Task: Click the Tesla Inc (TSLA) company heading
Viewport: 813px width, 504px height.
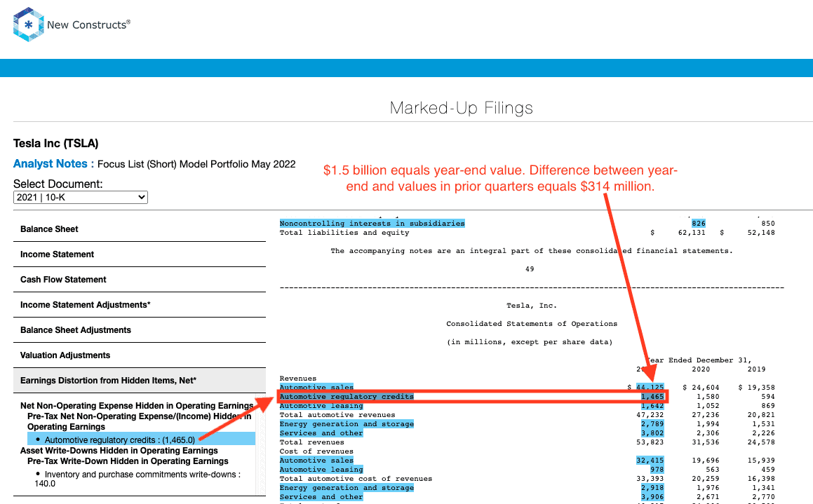Action: tap(56, 144)
